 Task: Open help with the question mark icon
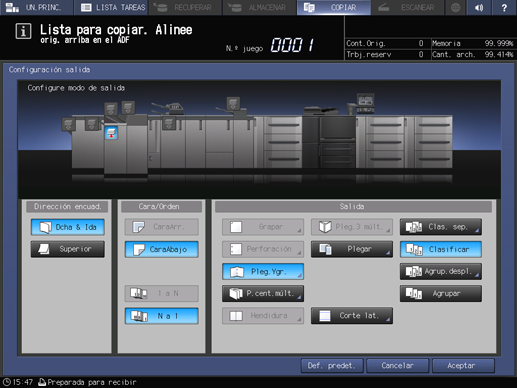coord(504,7)
